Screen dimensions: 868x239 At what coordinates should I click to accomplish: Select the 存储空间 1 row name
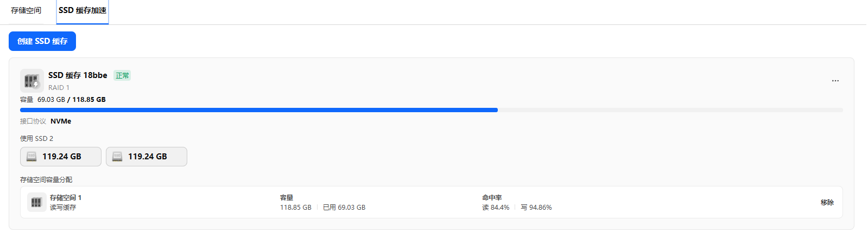pos(66,198)
